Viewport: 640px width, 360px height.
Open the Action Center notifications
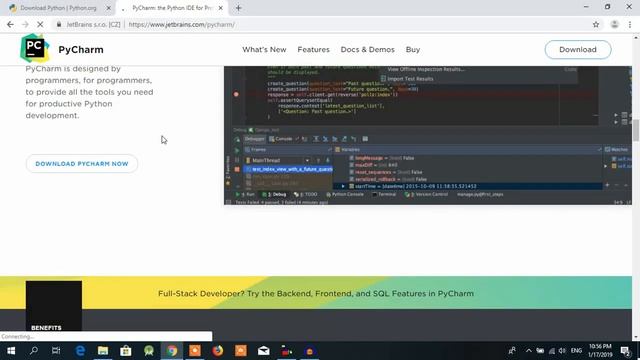[x=625, y=351]
